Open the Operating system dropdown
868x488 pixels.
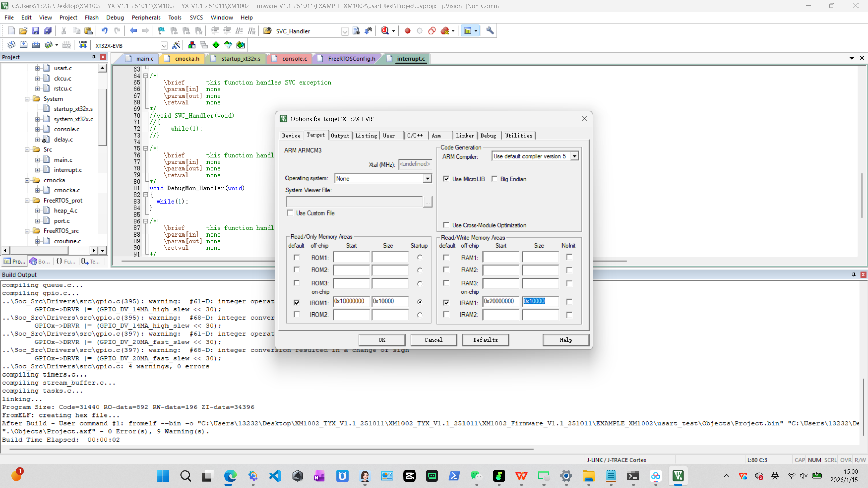point(427,179)
